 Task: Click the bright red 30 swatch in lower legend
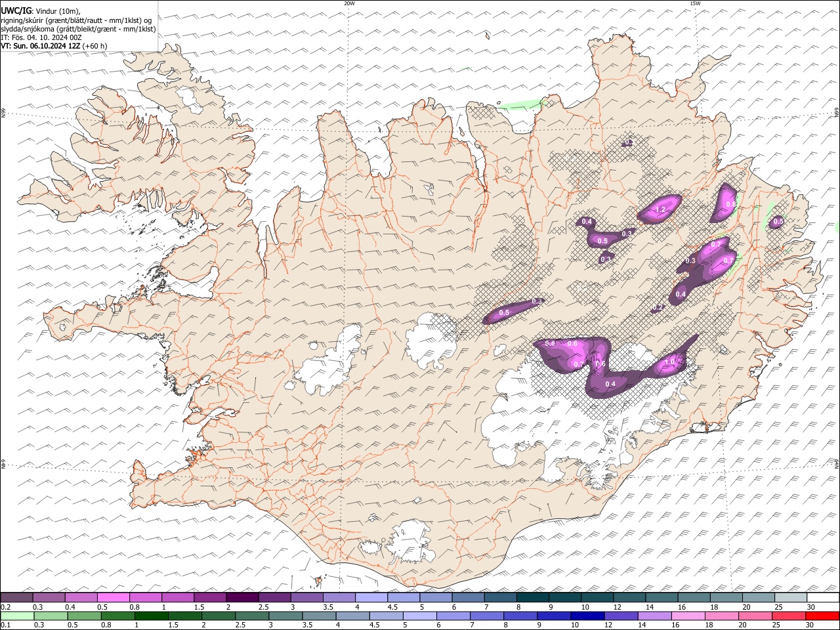coord(822,616)
